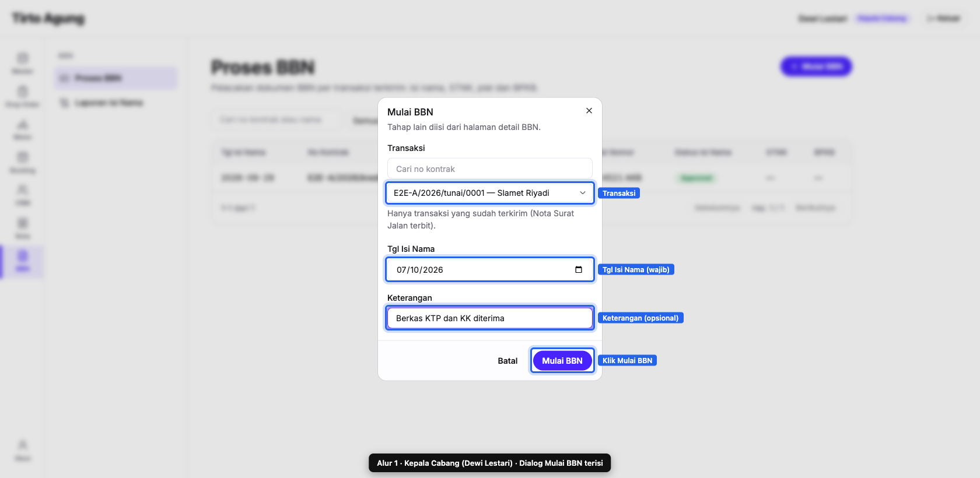The width and height of the screenshot is (980, 478).
Task: Click the "Transaksi" label above the search field
Action: 406,148
